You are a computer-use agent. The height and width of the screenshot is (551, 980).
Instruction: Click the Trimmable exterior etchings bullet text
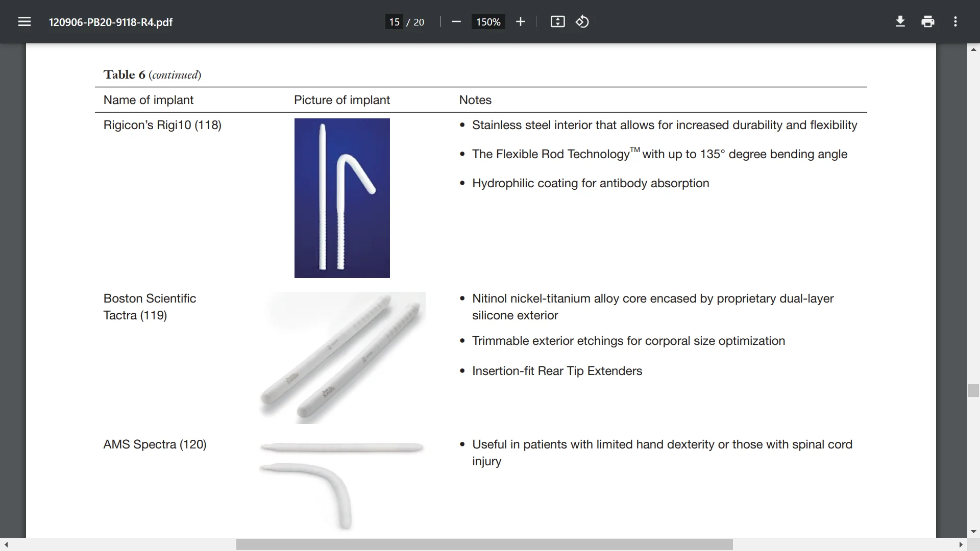point(628,341)
